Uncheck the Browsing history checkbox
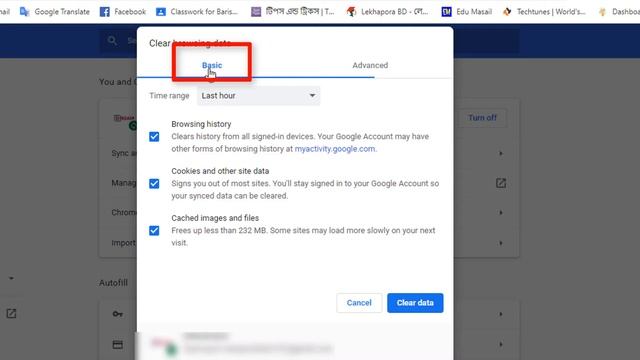Viewport: 640px width, 360px height. click(154, 137)
